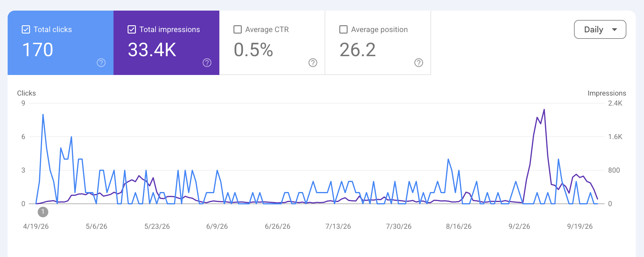Click the annotation marker labeled 1
This screenshot has width=644, height=257.
pos(43,212)
